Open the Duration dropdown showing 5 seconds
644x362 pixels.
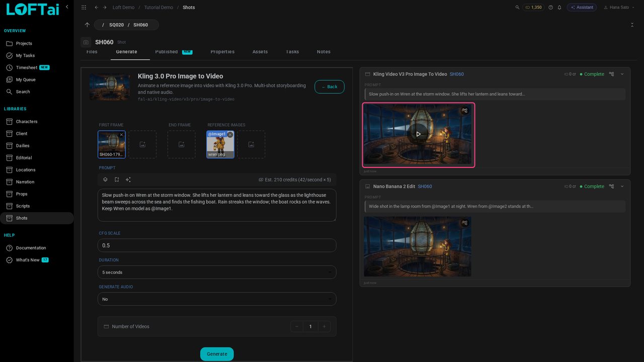click(217, 272)
